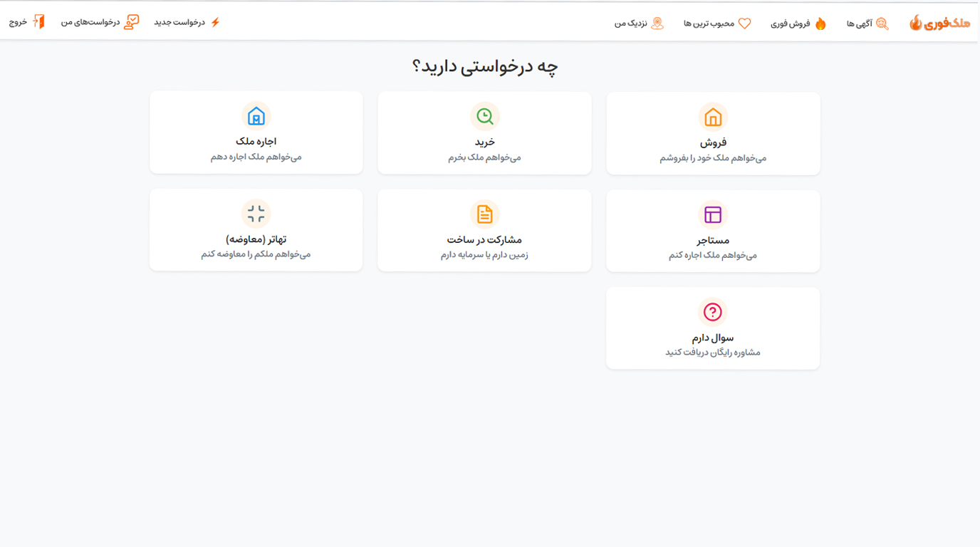Click the question mark icon on سوال دارم card
980x547 pixels.
click(x=713, y=311)
